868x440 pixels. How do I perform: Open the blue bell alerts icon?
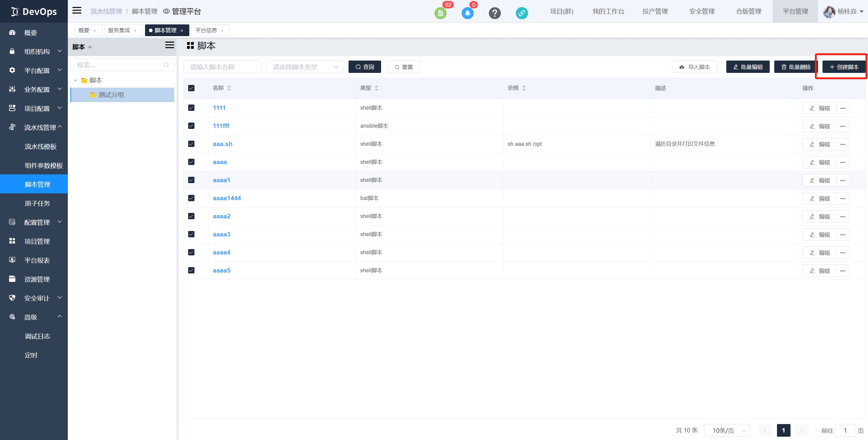467,13
